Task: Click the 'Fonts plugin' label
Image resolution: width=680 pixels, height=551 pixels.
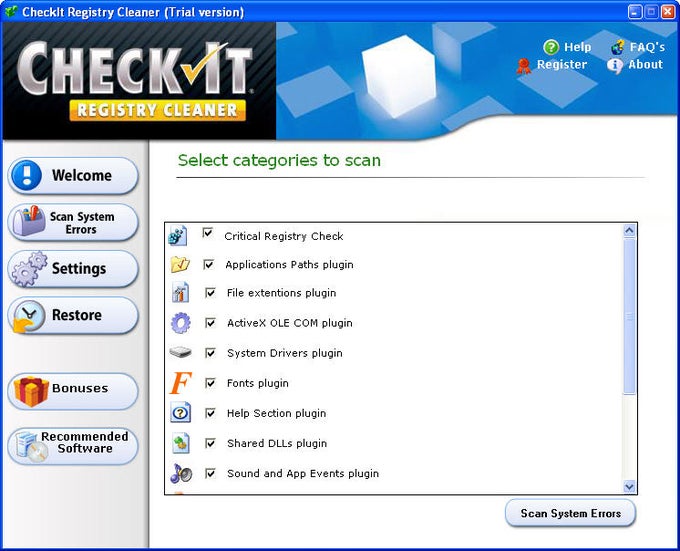Action: 258,383
